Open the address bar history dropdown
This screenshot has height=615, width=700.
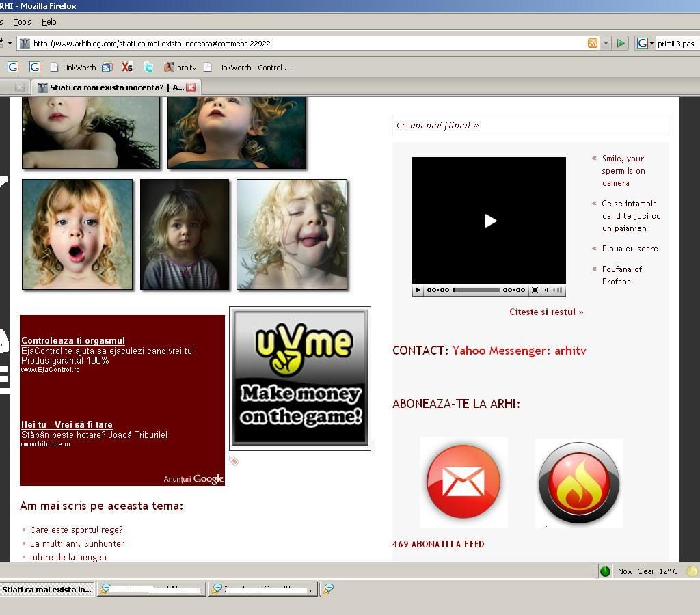(606, 43)
